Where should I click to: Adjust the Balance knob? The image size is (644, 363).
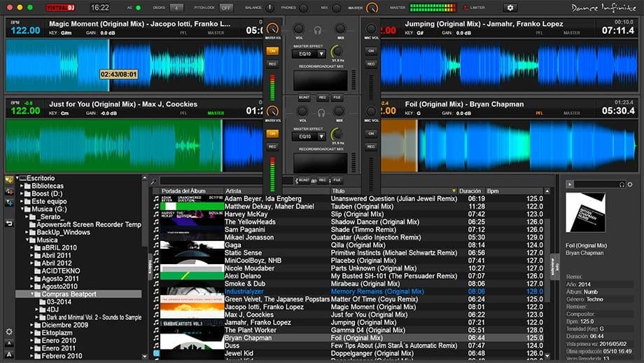(269, 8)
